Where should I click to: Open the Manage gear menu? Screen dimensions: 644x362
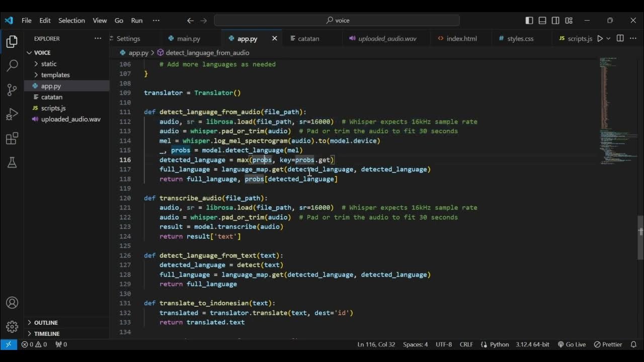[12, 326]
